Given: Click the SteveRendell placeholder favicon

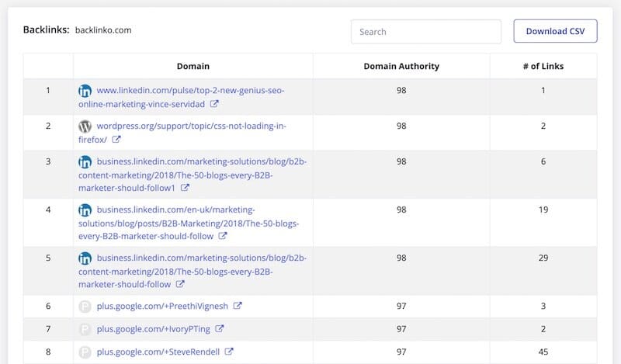Looking at the screenshot, I should 85,352.
